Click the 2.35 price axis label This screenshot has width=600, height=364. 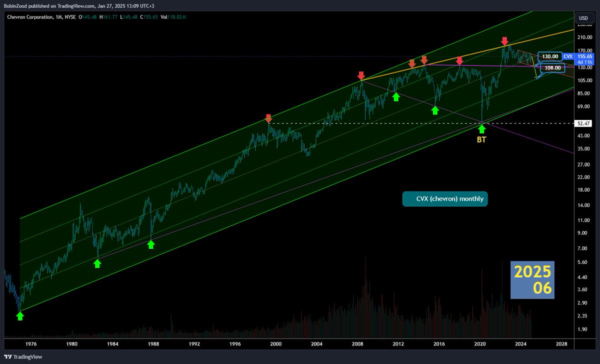[x=582, y=316]
